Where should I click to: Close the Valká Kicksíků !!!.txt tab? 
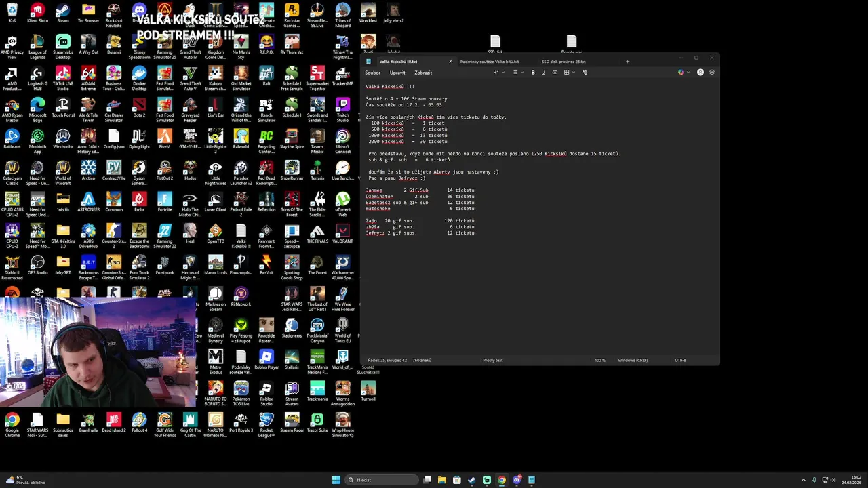click(450, 62)
